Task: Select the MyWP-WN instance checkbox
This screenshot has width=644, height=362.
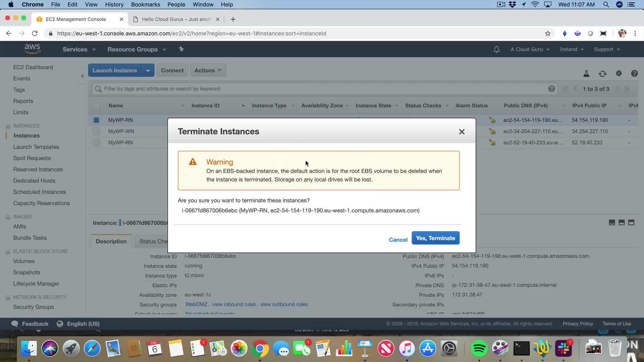Action: click(x=96, y=131)
